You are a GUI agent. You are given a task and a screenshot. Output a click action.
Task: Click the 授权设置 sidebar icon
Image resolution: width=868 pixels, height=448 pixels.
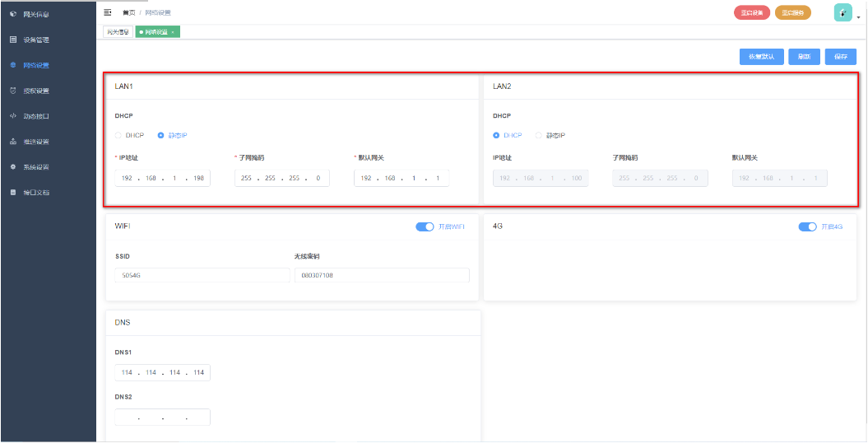tap(12, 91)
